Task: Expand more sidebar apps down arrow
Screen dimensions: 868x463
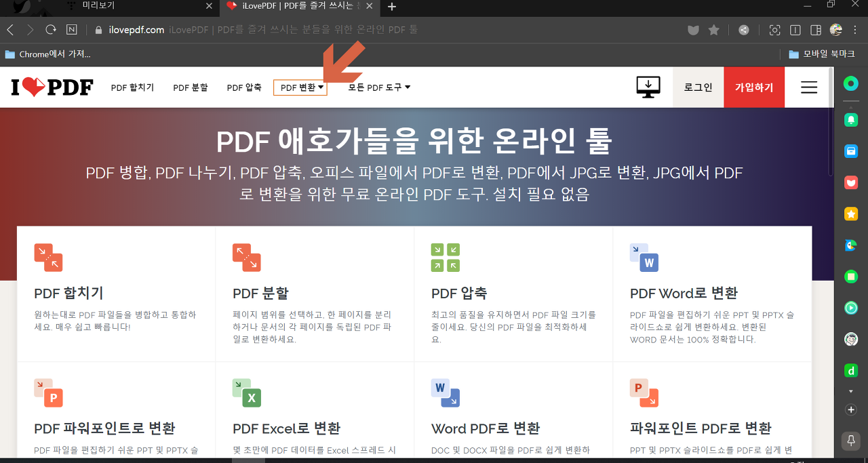Action: (x=850, y=392)
